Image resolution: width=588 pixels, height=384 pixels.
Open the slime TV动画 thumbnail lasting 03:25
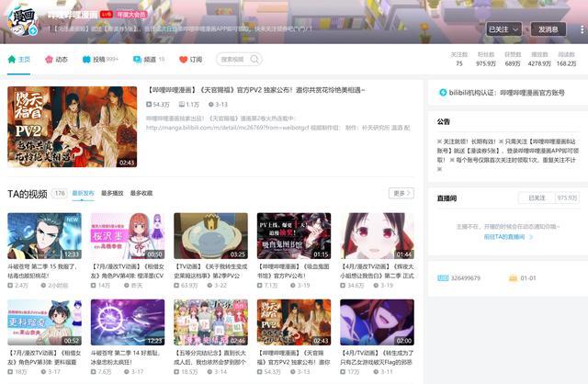point(210,236)
